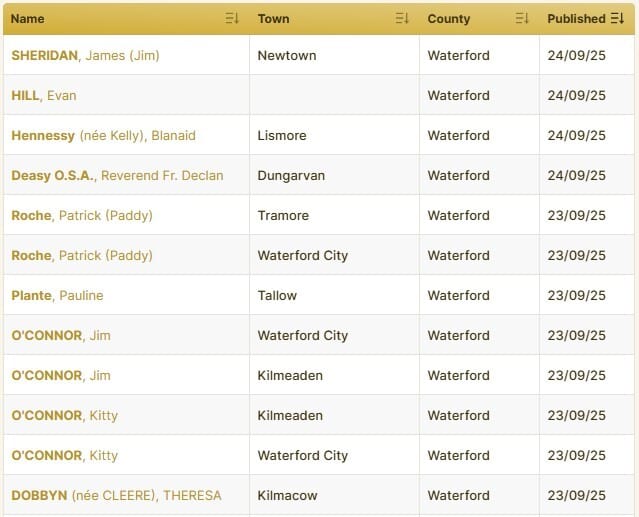
Task: Sort table by County header
Action: 448,19
